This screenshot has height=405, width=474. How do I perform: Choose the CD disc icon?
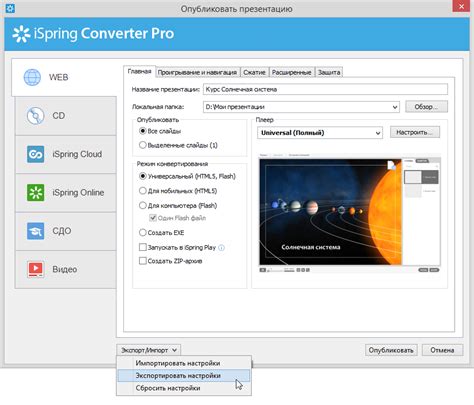(x=35, y=116)
